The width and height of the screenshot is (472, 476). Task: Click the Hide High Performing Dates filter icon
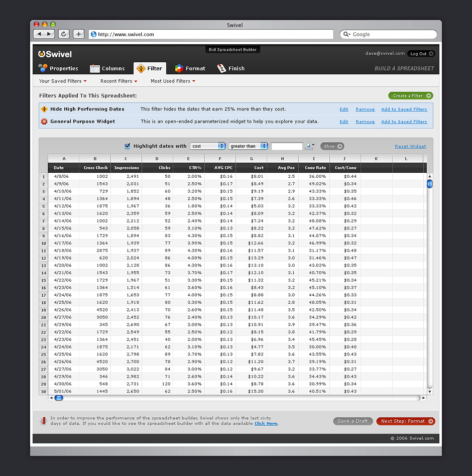[44, 109]
